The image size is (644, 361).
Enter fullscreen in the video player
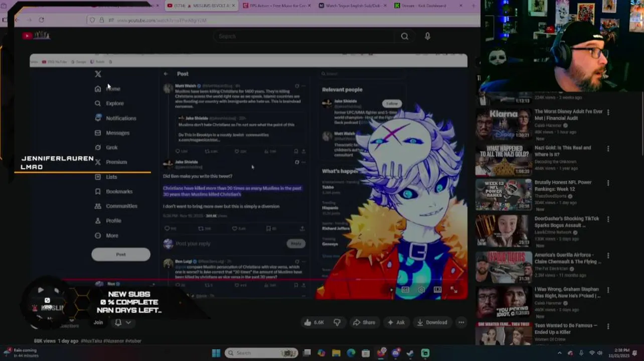coord(453,290)
